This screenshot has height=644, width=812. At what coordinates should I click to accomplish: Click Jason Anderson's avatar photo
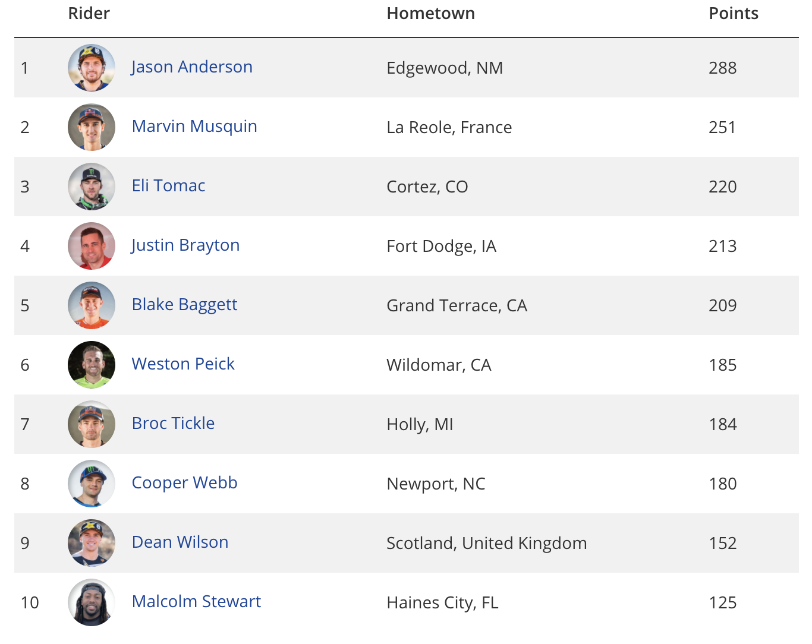[x=92, y=68]
